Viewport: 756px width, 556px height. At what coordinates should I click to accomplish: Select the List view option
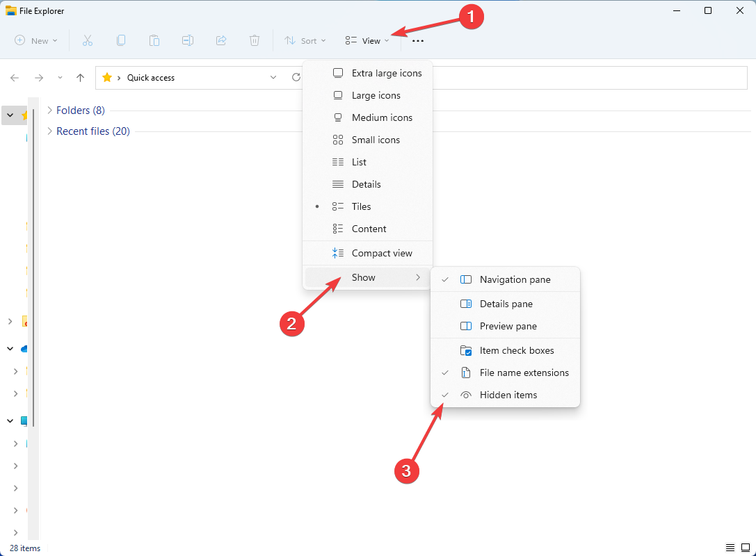coord(367,162)
